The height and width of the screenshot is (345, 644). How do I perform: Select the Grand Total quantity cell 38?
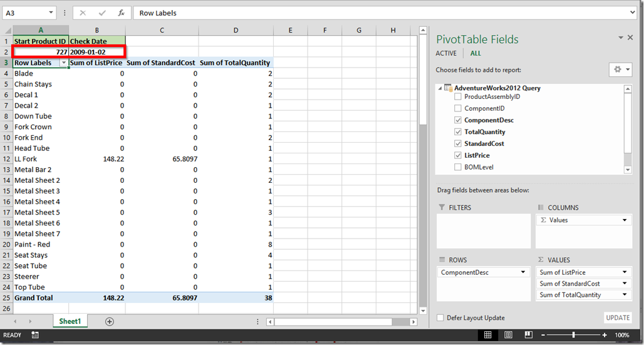click(236, 298)
